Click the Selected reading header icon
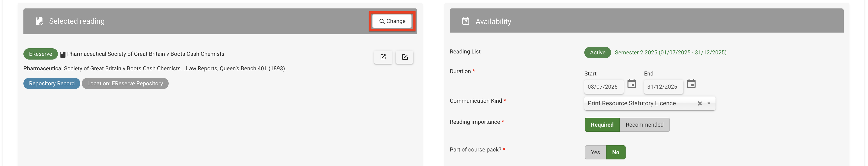 39,21
